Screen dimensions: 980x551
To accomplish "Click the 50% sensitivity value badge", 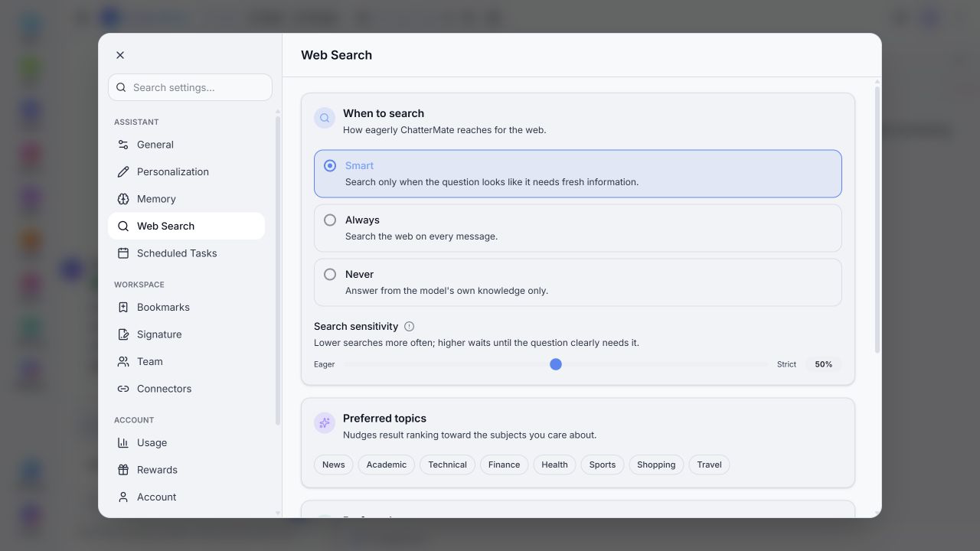I will pyautogui.click(x=824, y=364).
